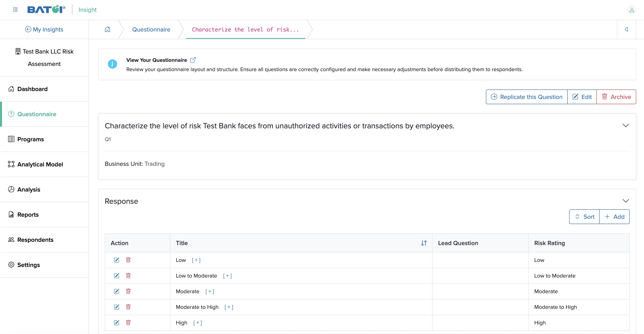
Task: Collapse the question card chevron
Action: pyautogui.click(x=626, y=125)
